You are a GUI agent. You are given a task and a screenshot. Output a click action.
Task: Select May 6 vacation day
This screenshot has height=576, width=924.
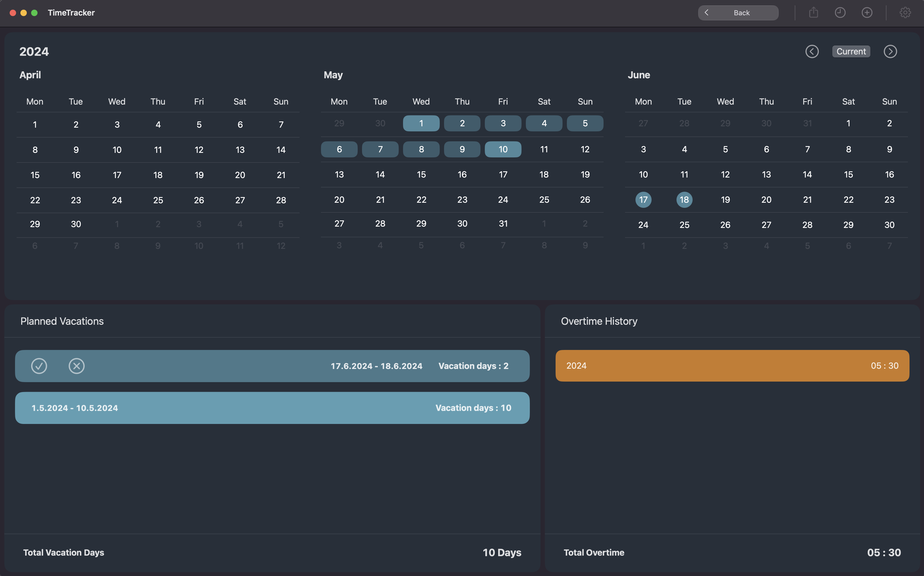coord(339,149)
